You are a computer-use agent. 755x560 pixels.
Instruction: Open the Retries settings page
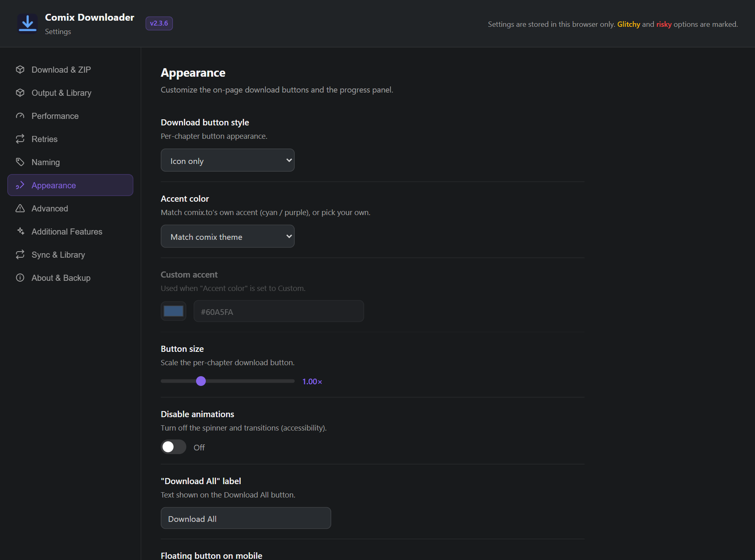pyautogui.click(x=70, y=139)
